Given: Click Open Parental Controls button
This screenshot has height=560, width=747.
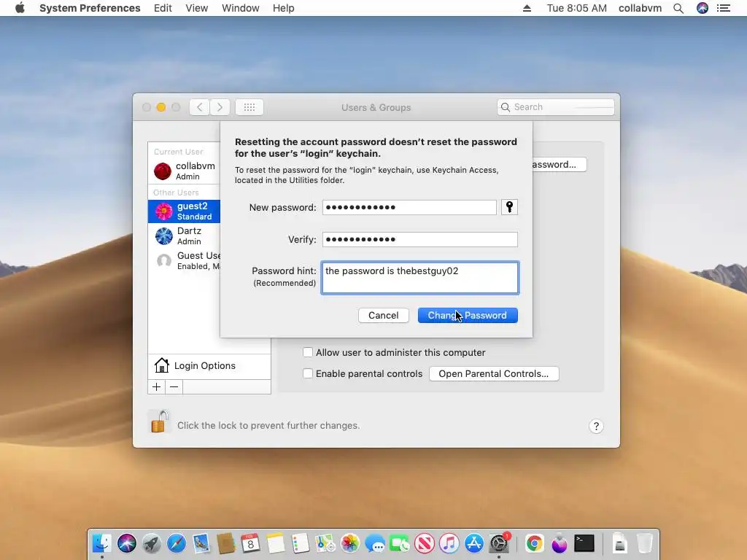Looking at the screenshot, I should pos(494,373).
